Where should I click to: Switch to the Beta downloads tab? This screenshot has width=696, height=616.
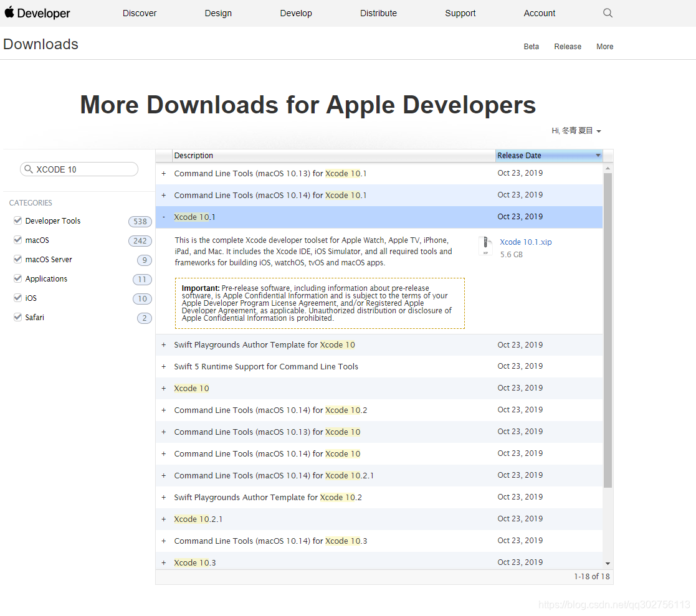tap(531, 47)
